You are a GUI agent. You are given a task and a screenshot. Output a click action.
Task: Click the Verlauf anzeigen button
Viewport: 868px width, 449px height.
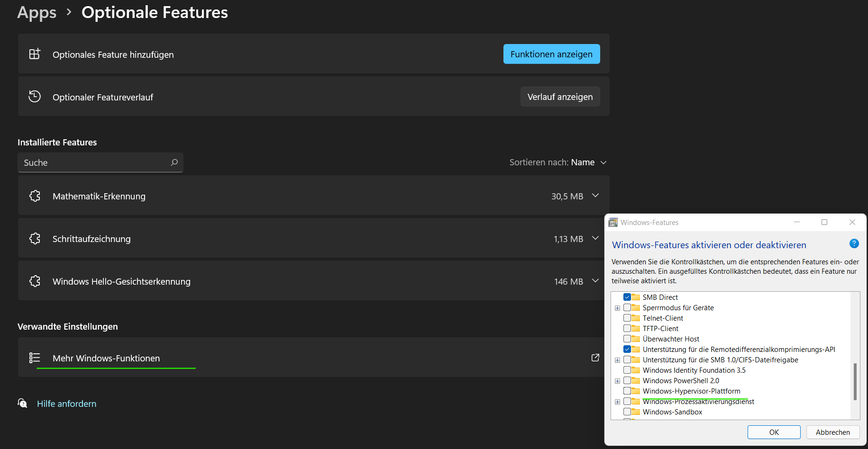560,97
